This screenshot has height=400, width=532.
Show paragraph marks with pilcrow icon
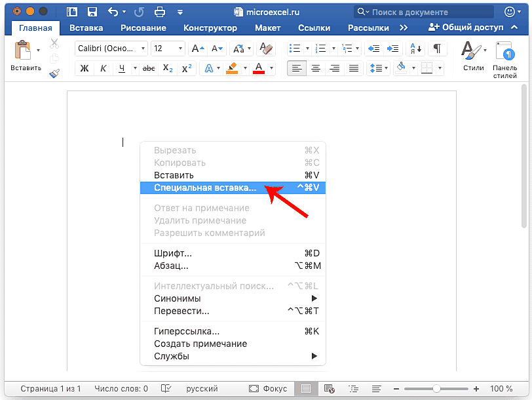(x=437, y=49)
